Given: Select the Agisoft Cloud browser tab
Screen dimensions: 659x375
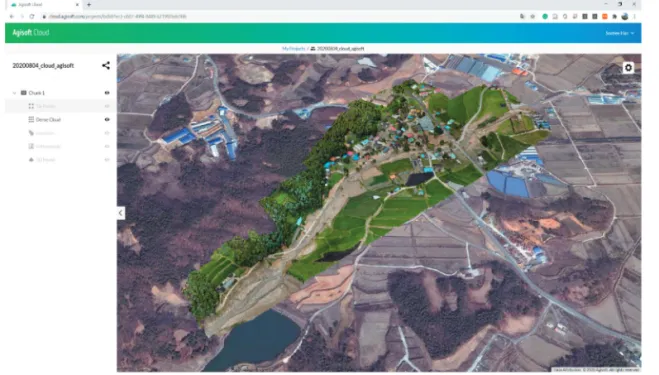Looking at the screenshot, I should point(44,5).
